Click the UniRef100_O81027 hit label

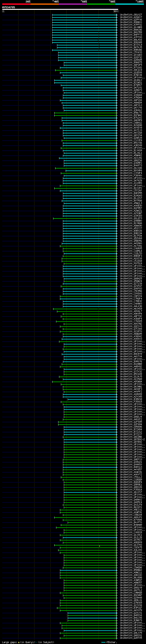point(131,15)
